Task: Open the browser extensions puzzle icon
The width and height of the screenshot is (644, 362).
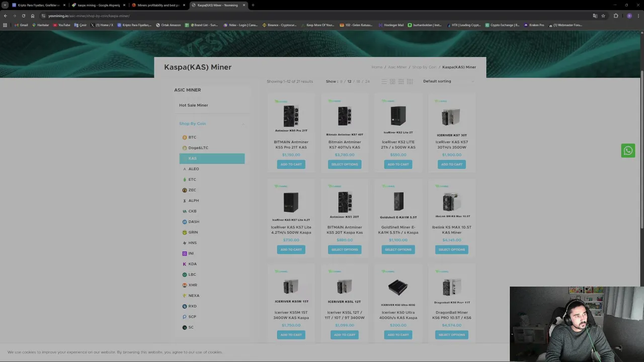Action: 616,16
